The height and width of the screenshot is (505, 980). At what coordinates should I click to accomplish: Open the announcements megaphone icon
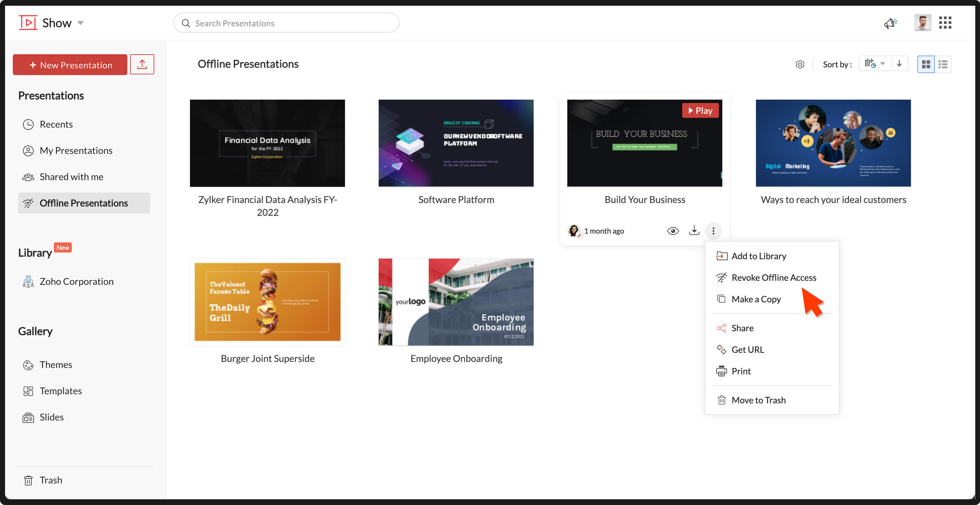[890, 23]
